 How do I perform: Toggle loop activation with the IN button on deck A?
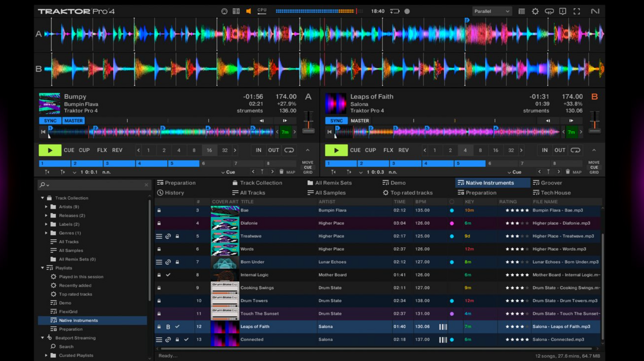[258, 150]
